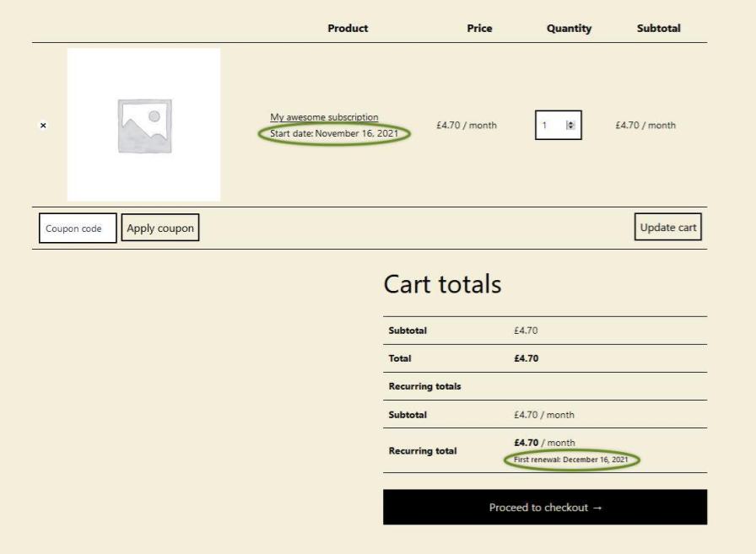Click the bold £4.70 total value
The width and height of the screenshot is (756, 554).
point(526,358)
